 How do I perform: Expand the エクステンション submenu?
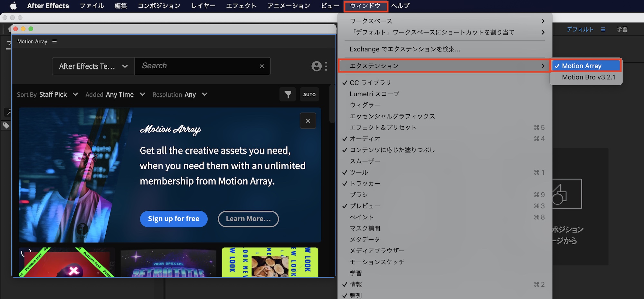444,66
